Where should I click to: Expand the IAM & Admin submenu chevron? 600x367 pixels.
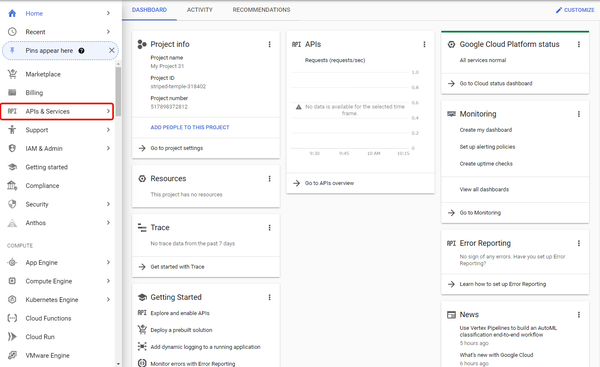(x=108, y=148)
